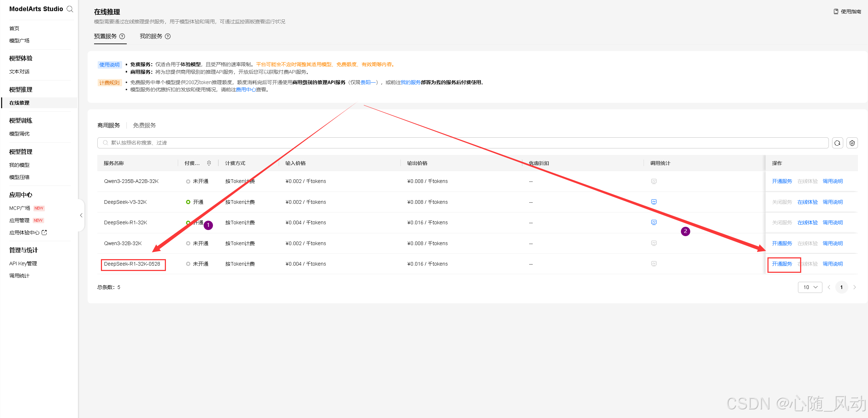Click the help icon beside 我的服务 tab
Image resolution: width=868 pixels, height=418 pixels.
[168, 36]
